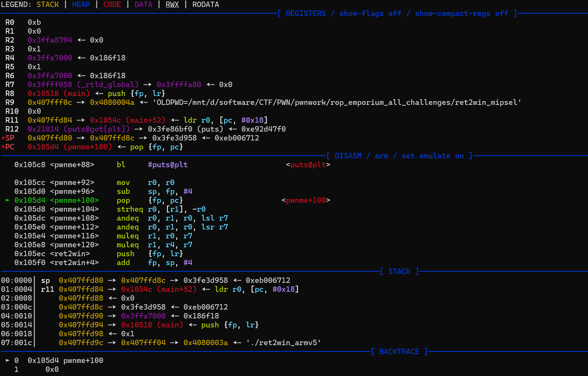The image size is (588, 376).
Task: Click _rtld_global symbol in R7 row
Action: 108,85
